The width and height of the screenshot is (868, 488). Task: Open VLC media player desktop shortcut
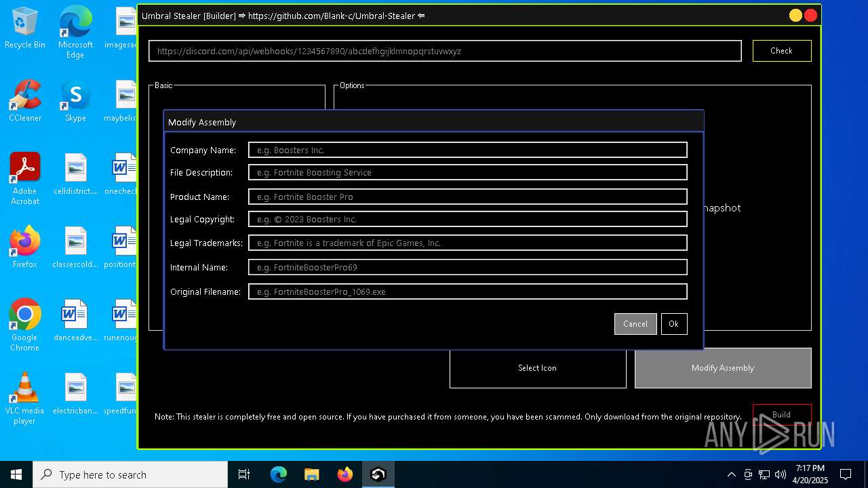[x=25, y=399]
